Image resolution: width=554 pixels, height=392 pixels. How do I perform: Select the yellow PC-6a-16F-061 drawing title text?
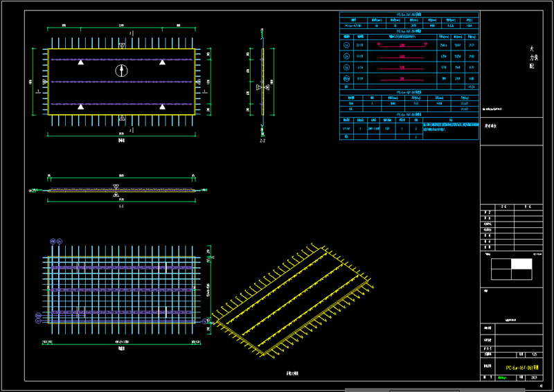(x=522, y=368)
